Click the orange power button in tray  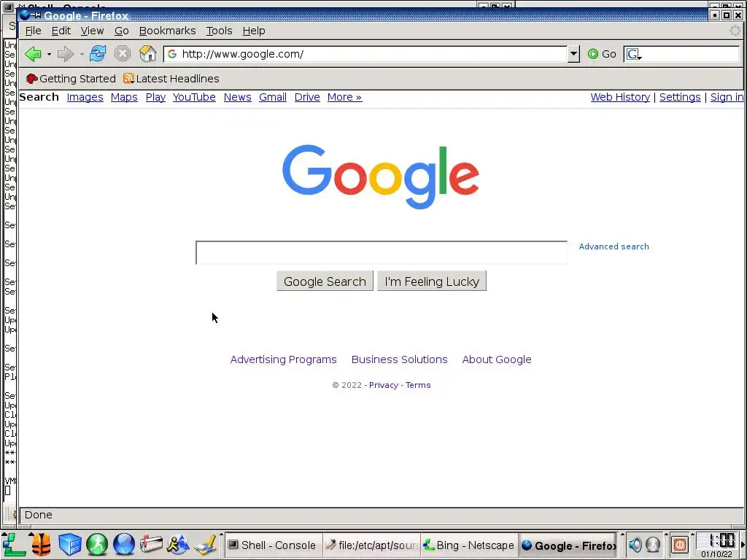[679, 545]
